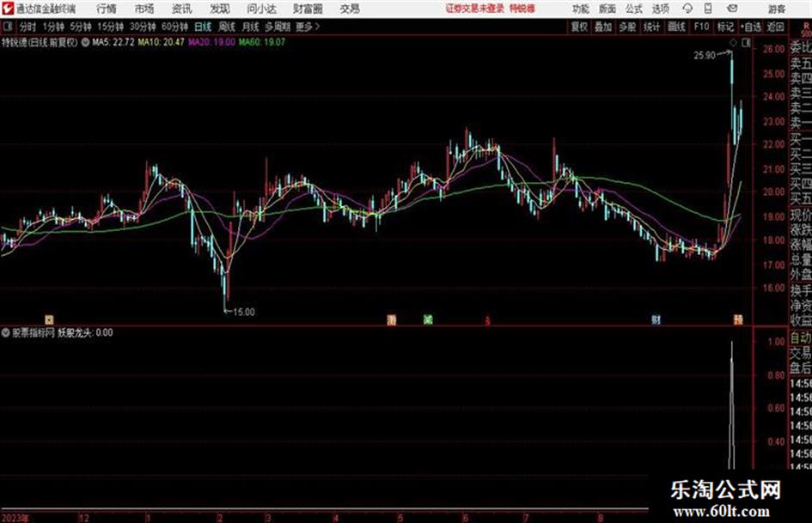The height and width of the screenshot is (523, 812).
Task: Click the orange event marker near chart start
Action: click(x=49, y=320)
